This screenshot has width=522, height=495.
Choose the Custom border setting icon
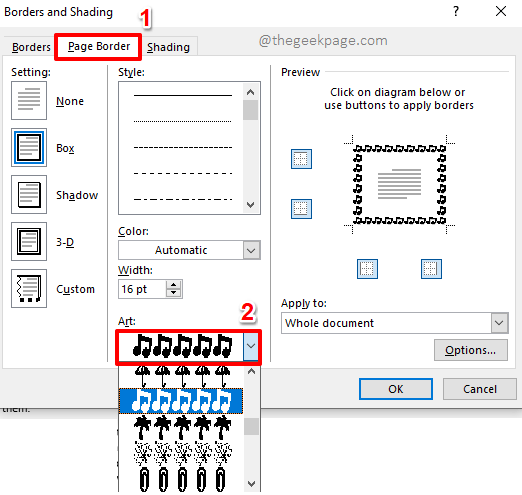tap(29, 288)
